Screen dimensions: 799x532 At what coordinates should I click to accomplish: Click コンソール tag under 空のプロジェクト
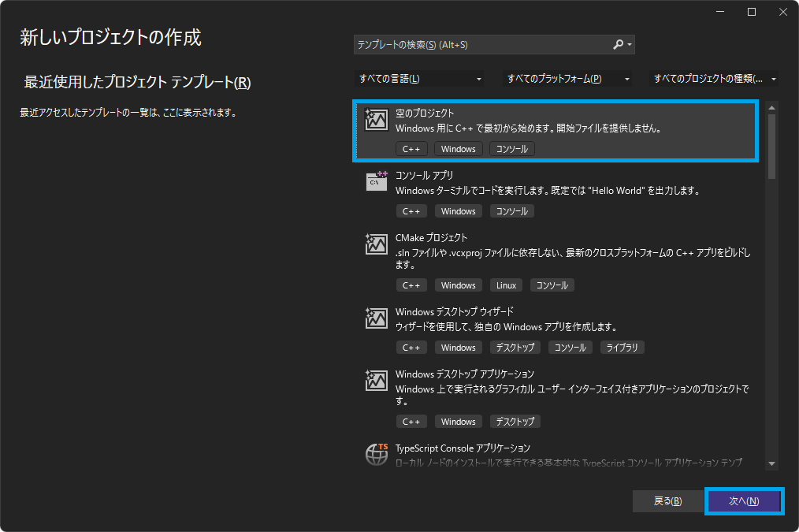click(x=512, y=149)
